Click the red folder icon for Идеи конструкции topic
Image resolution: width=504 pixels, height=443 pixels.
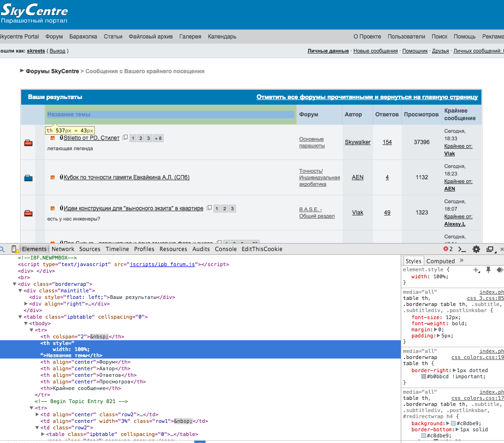(28, 213)
